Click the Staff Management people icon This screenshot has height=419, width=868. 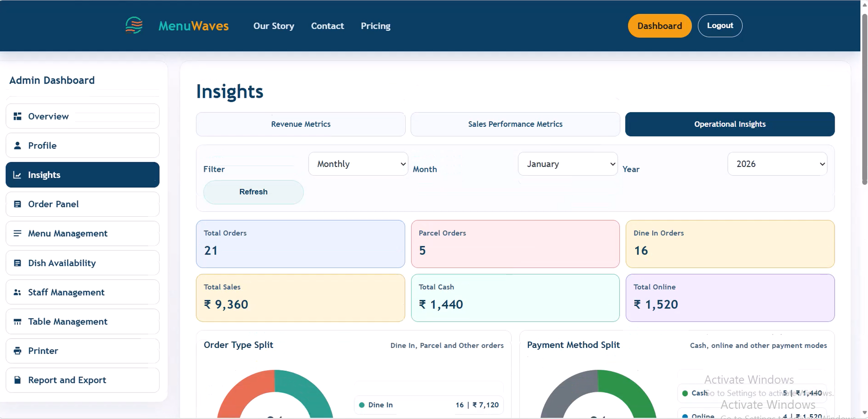tap(17, 292)
